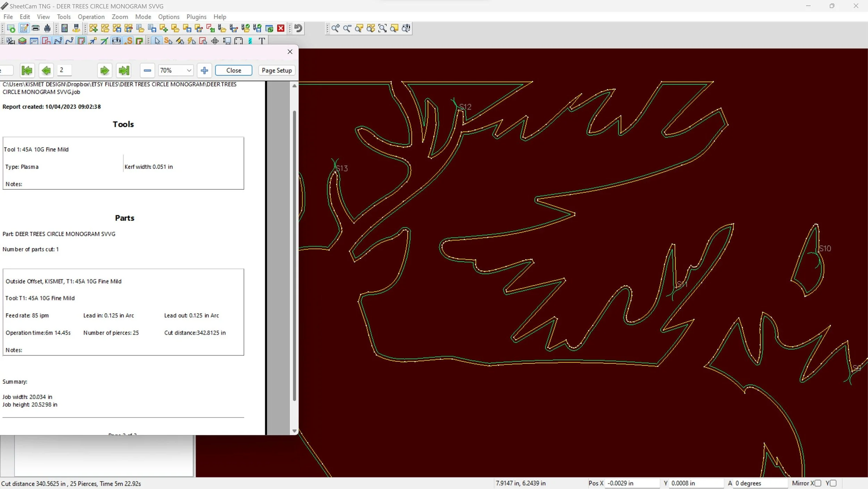This screenshot has width=868, height=489.
Task: Click the Close button in print preview
Action: click(x=234, y=70)
